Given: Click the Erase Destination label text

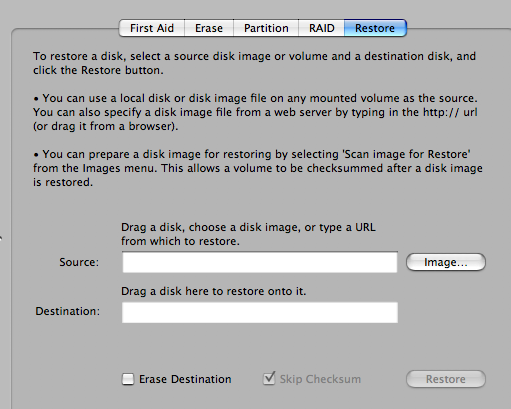Looking at the screenshot, I should point(185,379).
